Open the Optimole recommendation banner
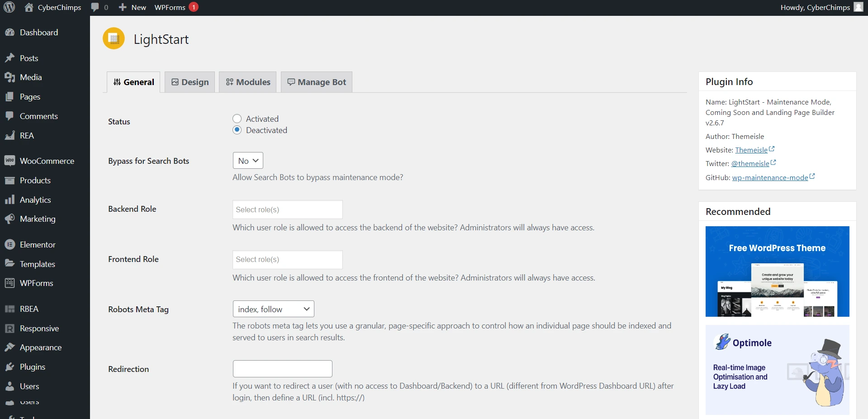 tap(777, 370)
